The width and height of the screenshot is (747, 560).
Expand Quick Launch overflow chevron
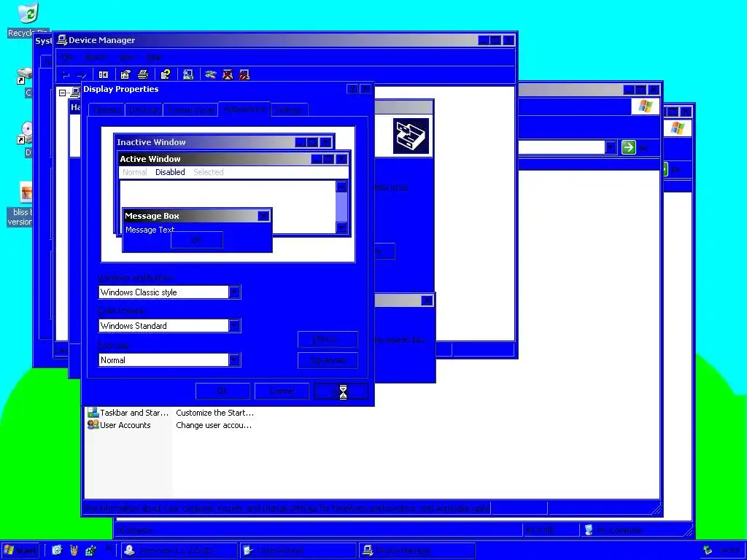point(108,548)
